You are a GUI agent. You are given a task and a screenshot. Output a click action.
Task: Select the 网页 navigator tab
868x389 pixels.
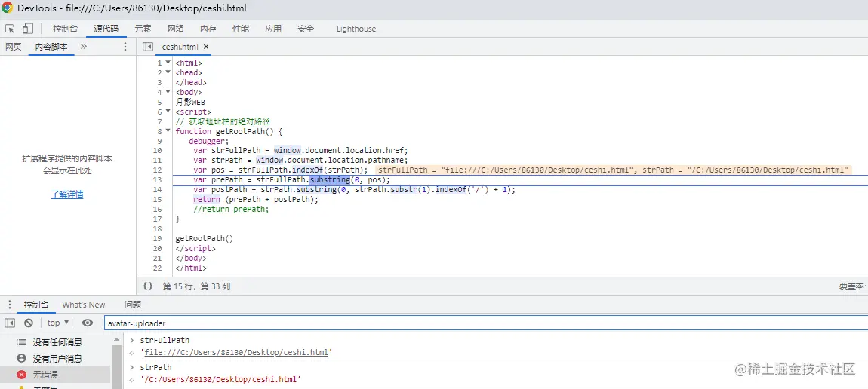coord(14,47)
